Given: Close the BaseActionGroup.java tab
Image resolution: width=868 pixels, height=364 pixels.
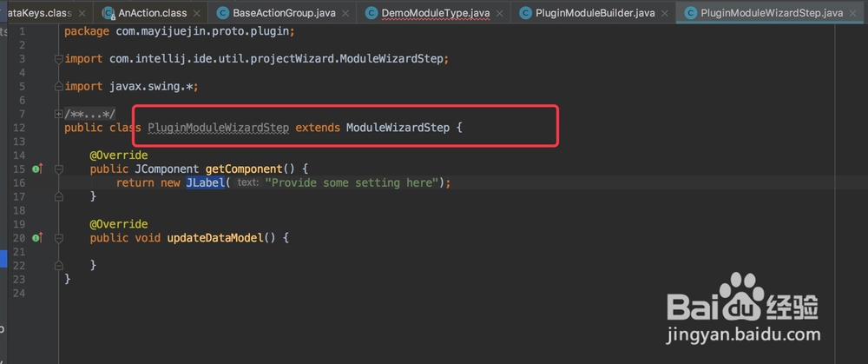Looking at the screenshot, I should [345, 13].
